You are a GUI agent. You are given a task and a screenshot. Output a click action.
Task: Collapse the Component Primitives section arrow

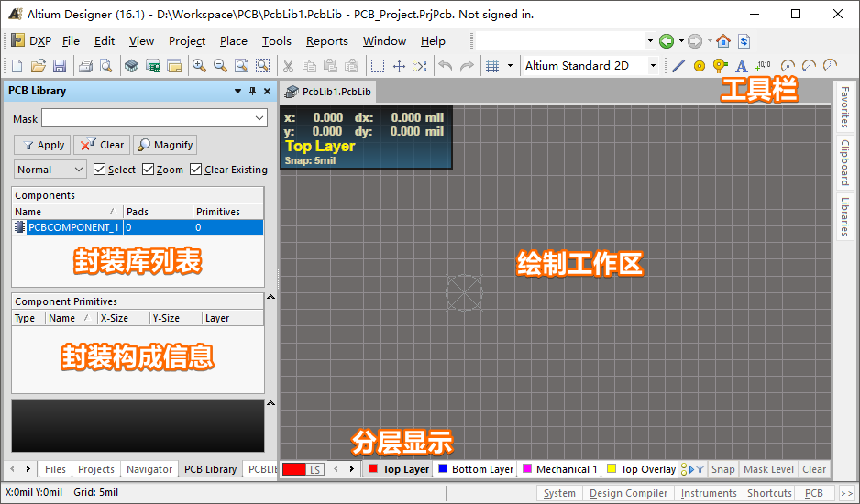(270, 297)
